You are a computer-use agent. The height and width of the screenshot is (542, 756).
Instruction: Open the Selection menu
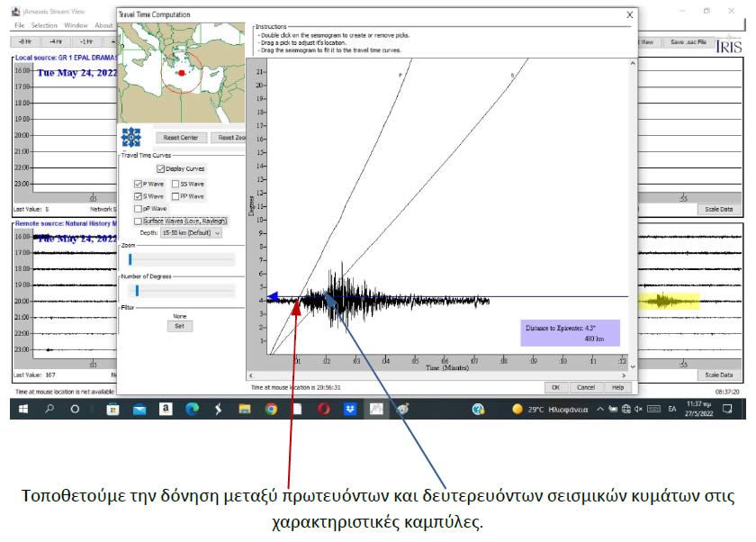pyautogui.click(x=44, y=25)
